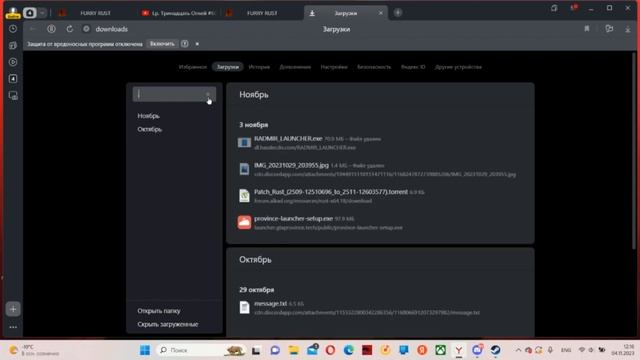Open the Patch_Rust torrent download entry
This screenshot has width=640, height=360.
pos(331,192)
